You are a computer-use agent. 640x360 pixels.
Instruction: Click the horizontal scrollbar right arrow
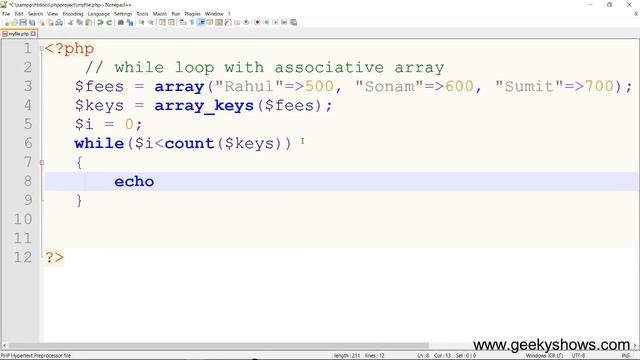635,345
